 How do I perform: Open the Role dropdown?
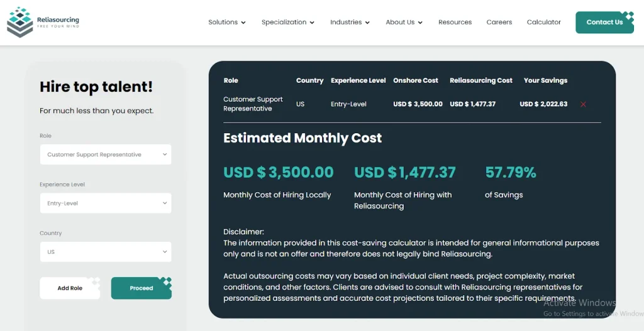tap(106, 155)
